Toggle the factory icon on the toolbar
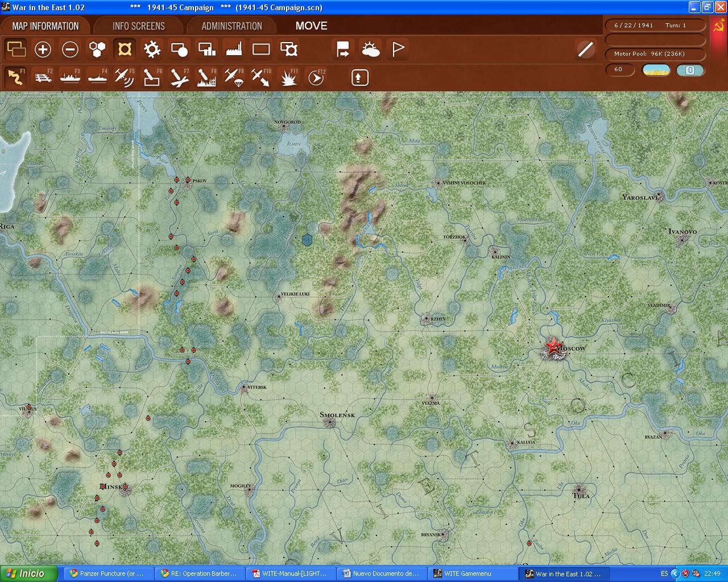 click(x=234, y=49)
